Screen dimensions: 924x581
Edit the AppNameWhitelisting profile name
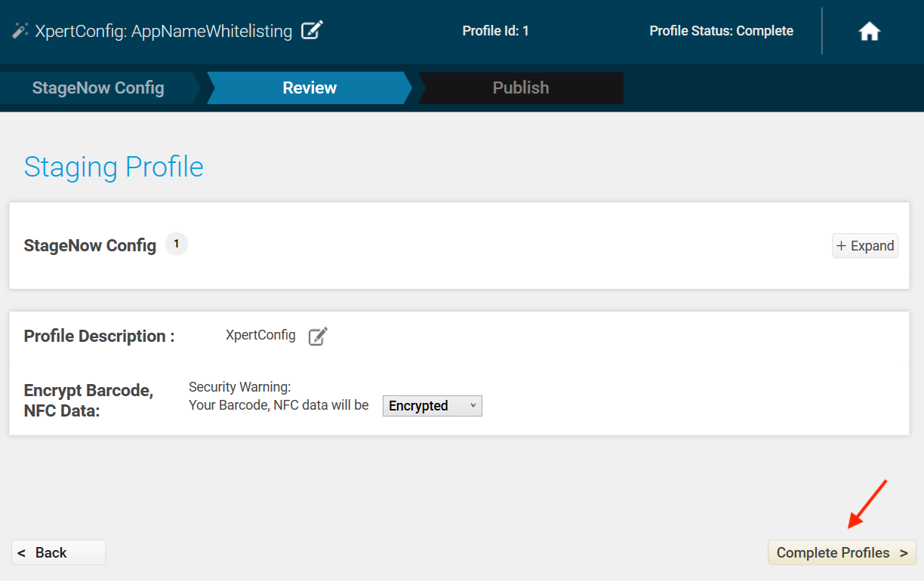[312, 31]
